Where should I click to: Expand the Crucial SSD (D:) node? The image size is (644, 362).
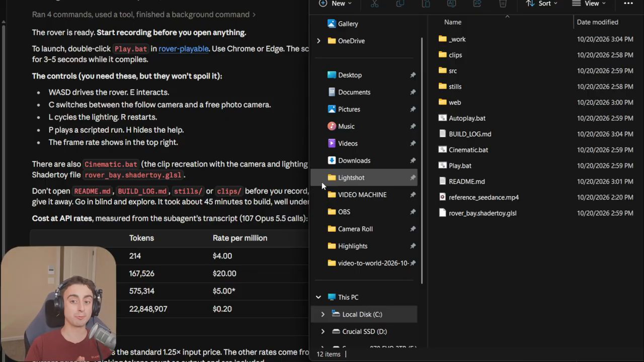pos(323,331)
